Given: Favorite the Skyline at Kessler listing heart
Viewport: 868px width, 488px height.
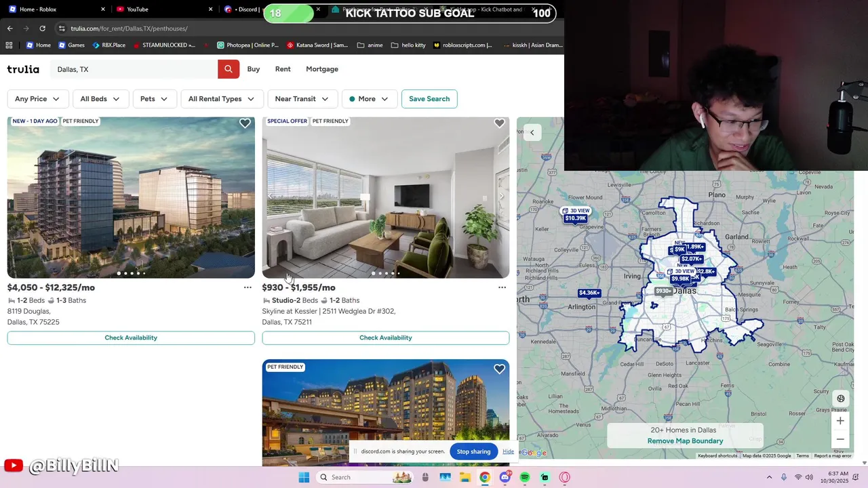Looking at the screenshot, I should click(499, 123).
